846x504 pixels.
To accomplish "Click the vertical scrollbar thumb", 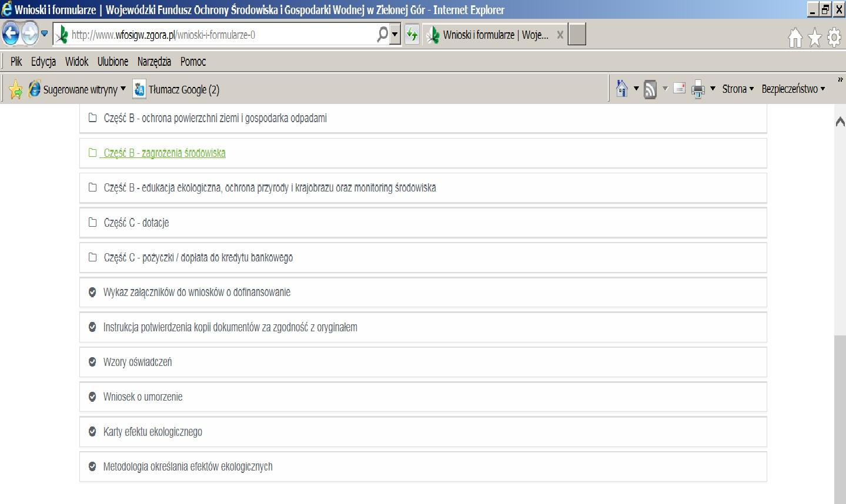I will click(x=840, y=419).
